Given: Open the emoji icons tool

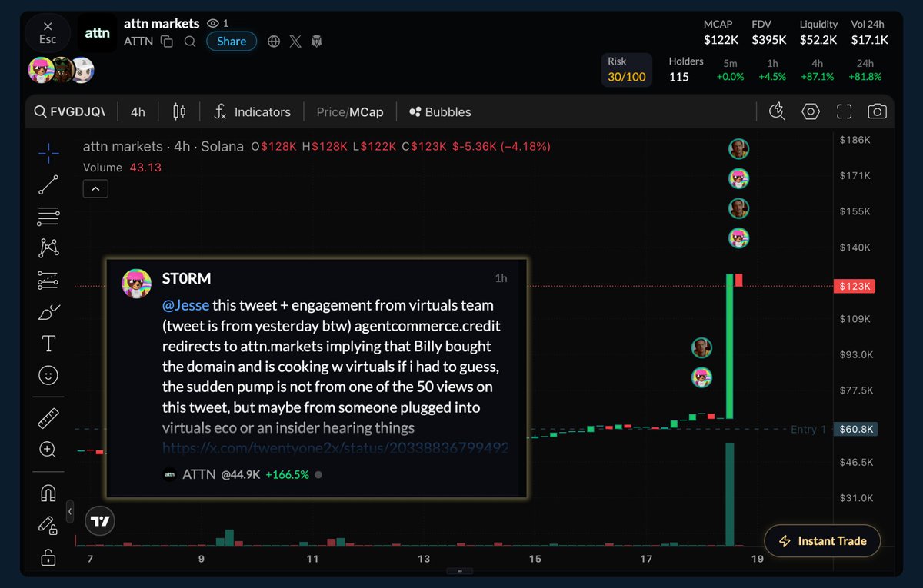Looking at the screenshot, I should point(48,375).
